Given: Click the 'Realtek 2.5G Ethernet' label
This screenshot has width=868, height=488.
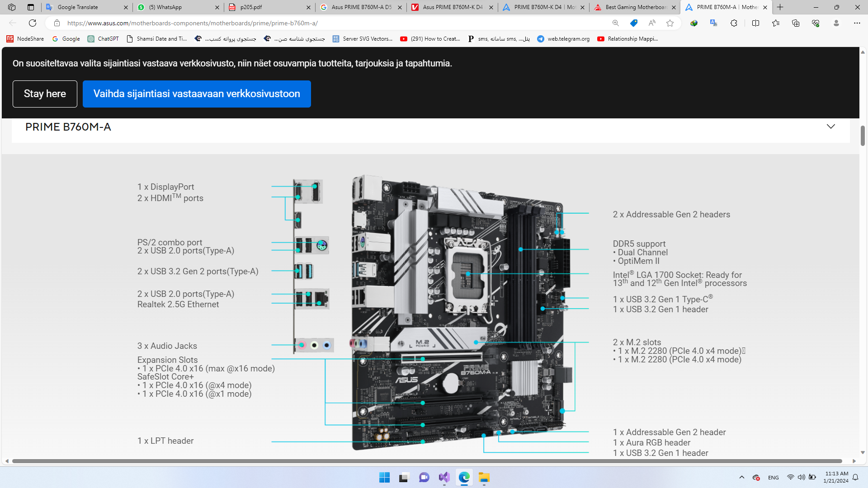Looking at the screenshot, I should (x=178, y=305).
